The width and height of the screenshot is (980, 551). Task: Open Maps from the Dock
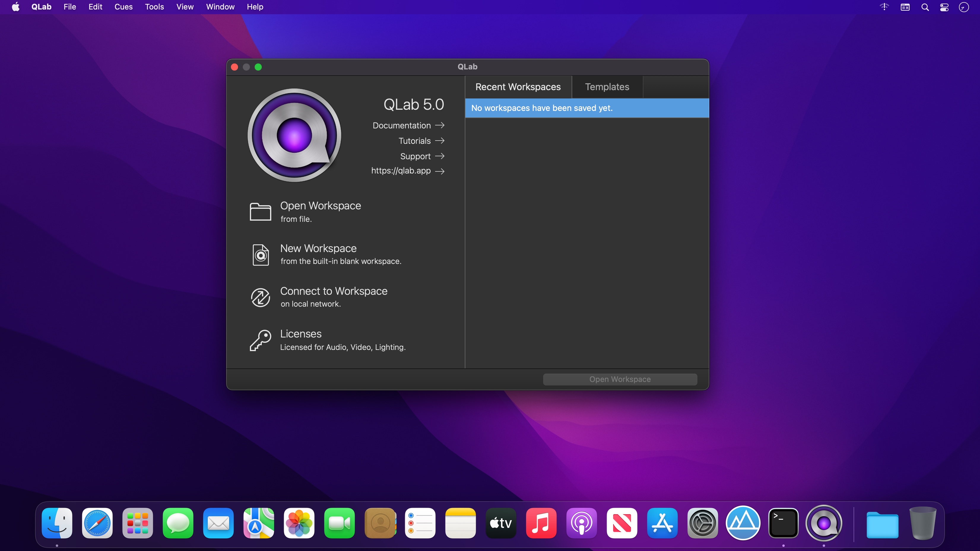(x=259, y=523)
